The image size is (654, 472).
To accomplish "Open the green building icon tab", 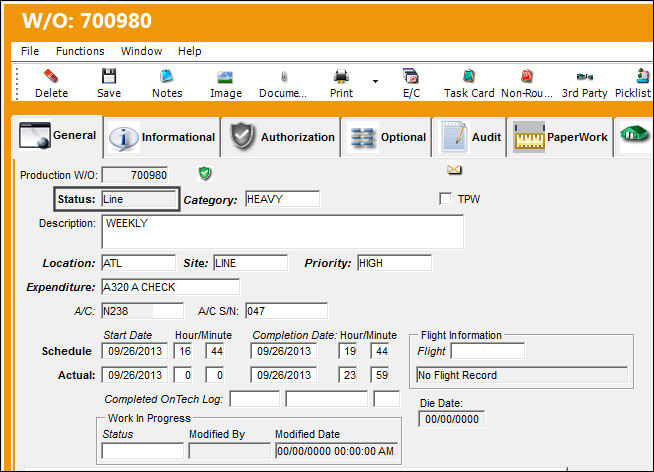I will click(x=634, y=134).
